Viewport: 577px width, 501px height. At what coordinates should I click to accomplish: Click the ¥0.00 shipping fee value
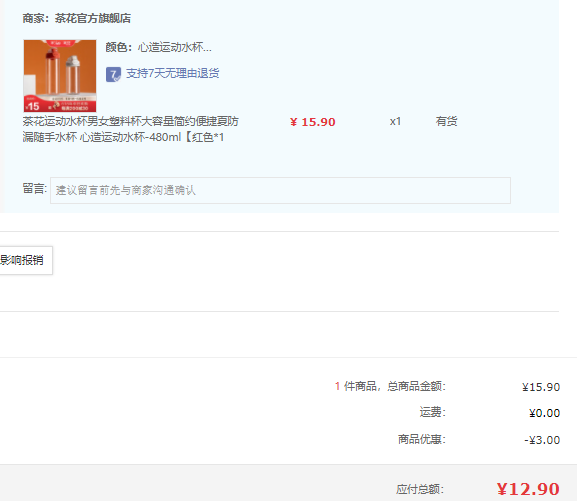tap(545, 413)
